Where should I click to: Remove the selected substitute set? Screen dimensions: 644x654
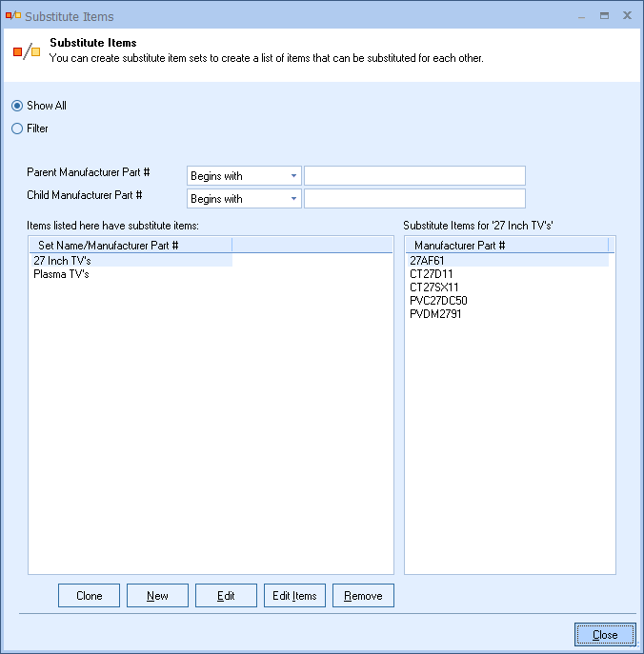point(363,596)
